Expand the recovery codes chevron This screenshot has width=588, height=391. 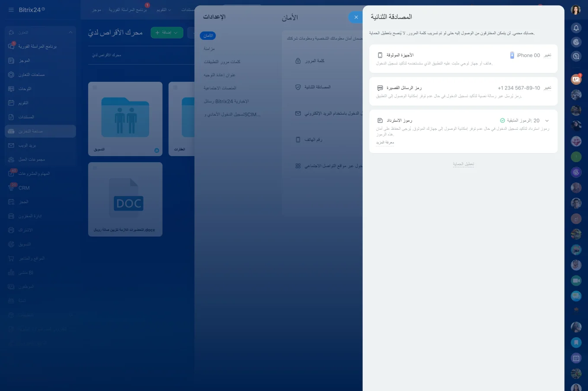pyautogui.click(x=547, y=121)
